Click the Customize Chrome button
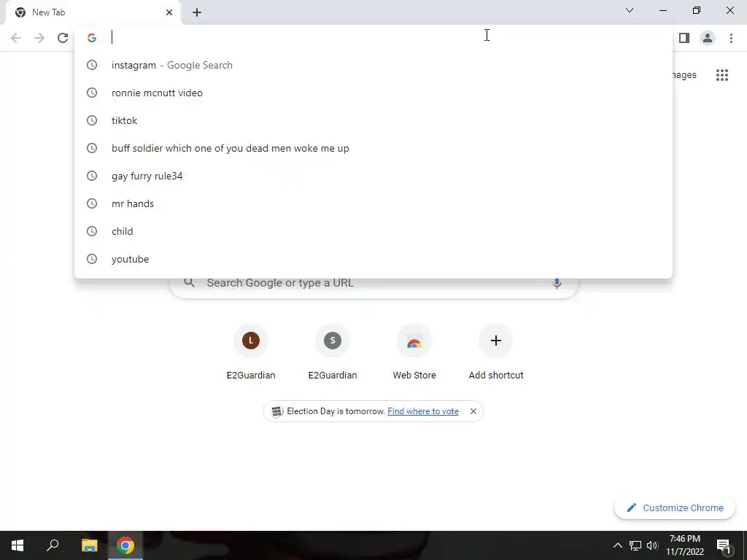The width and height of the screenshot is (747, 560). (x=675, y=507)
